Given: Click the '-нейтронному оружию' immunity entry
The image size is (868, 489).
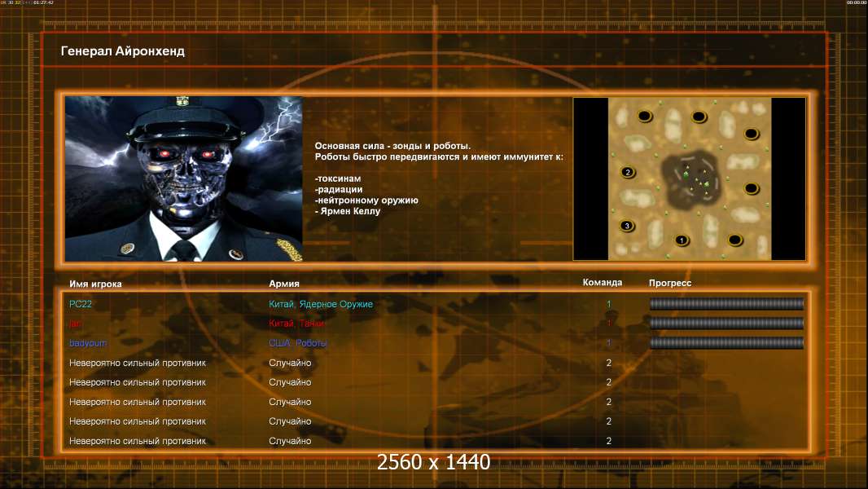Looking at the screenshot, I should click(x=366, y=200).
